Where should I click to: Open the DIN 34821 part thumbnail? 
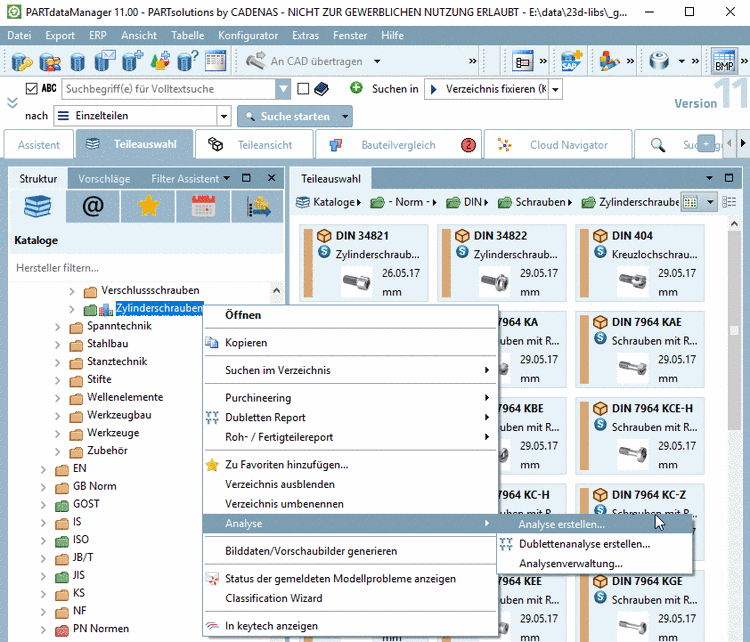coord(356,281)
